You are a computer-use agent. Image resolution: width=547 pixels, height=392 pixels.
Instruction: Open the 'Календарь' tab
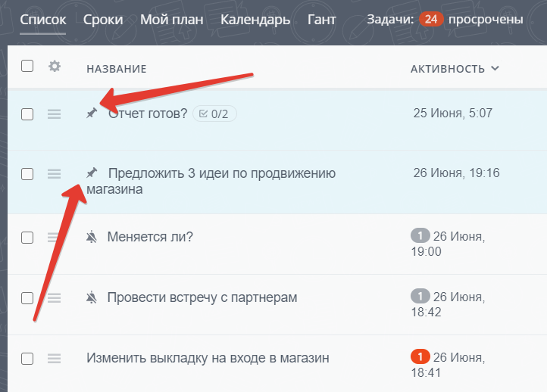(255, 20)
